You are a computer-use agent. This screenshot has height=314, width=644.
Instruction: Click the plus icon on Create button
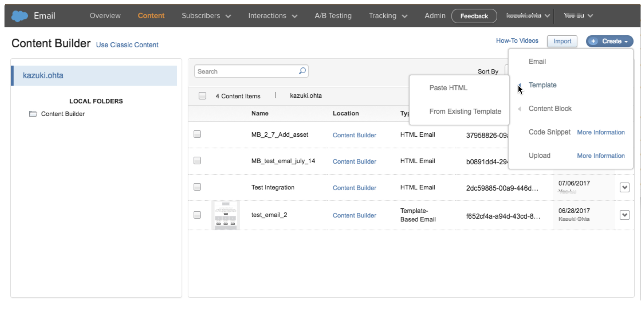coord(593,41)
